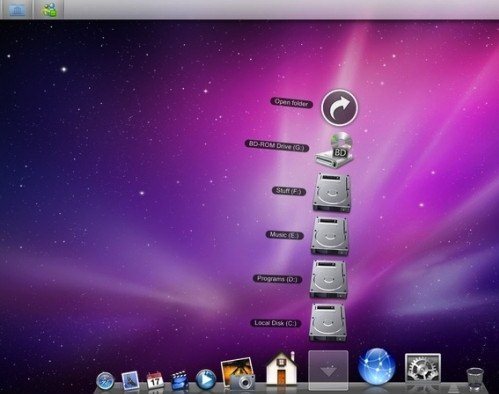The height and width of the screenshot is (394, 499).
Task: Click the 'Stuff (F:)' label
Action: 289,191
